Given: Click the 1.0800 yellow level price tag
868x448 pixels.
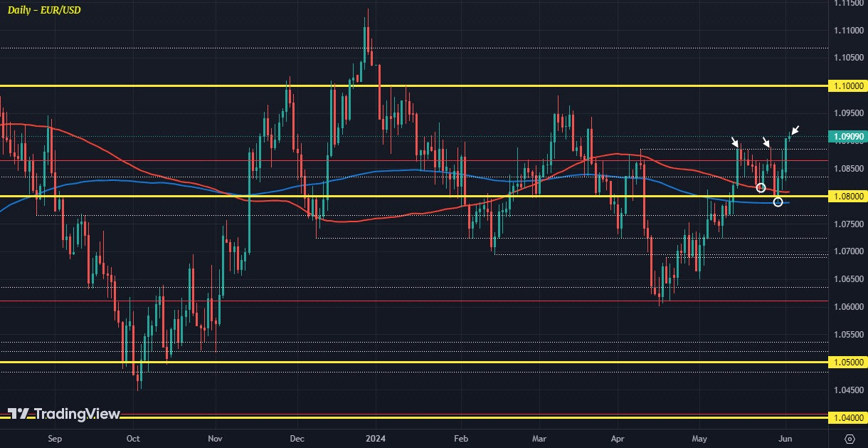Looking at the screenshot, I should tap(848, 196).
